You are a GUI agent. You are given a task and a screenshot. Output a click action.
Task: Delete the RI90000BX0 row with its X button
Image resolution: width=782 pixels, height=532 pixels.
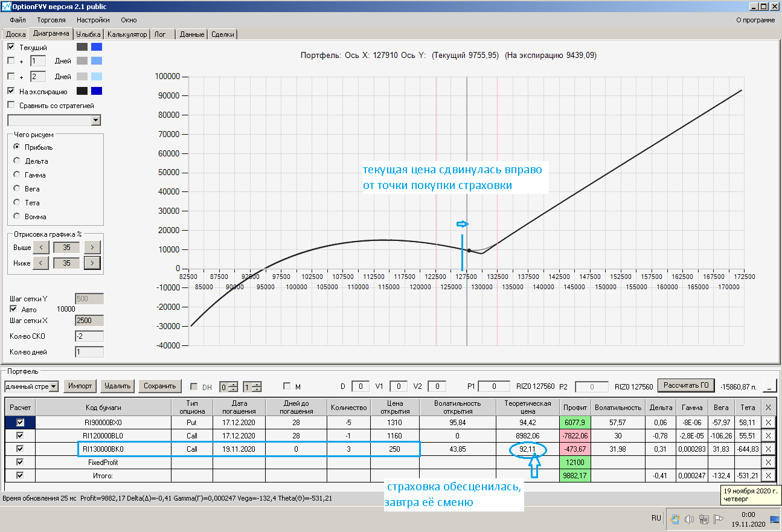click(x=768, y=422)
